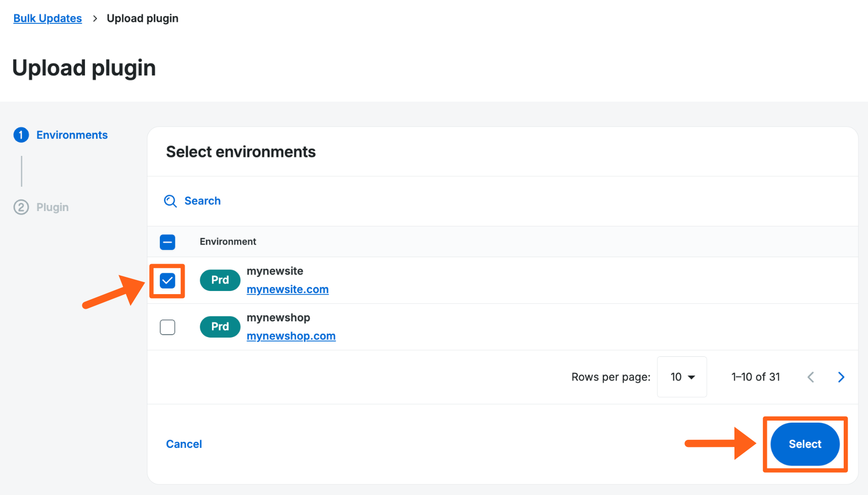Click the search magnifier icon
This screenshot has width=868, height=495.
[170, 201]
